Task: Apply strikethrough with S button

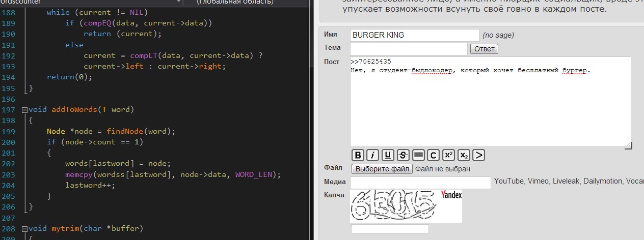Action: pyautogui.click(x=403, y=155)
